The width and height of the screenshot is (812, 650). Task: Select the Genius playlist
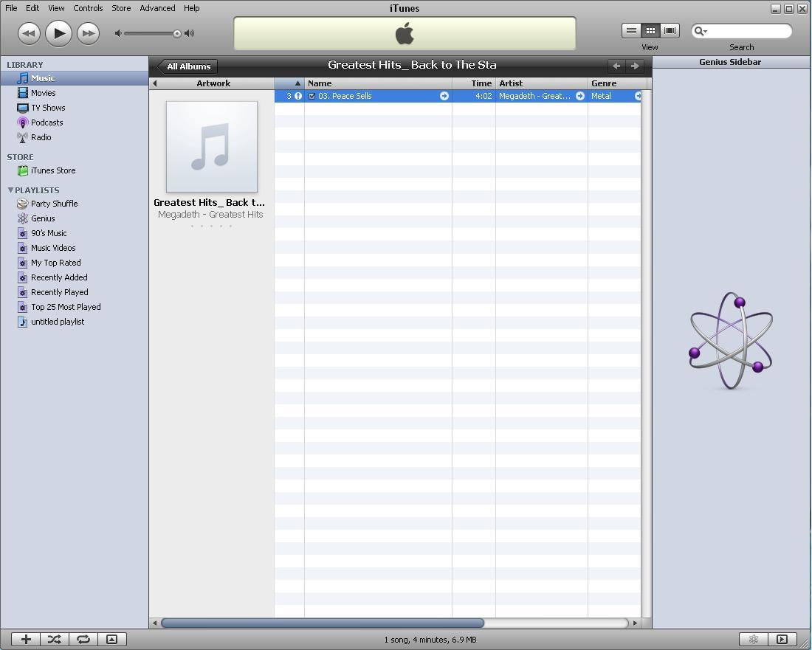coord(75,218)
